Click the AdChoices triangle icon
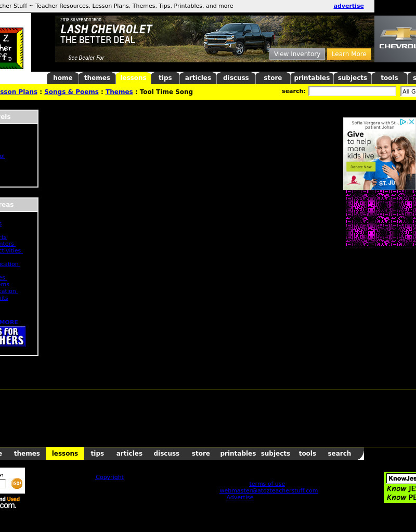Viewport: 416px width, 532px height. 403,122
